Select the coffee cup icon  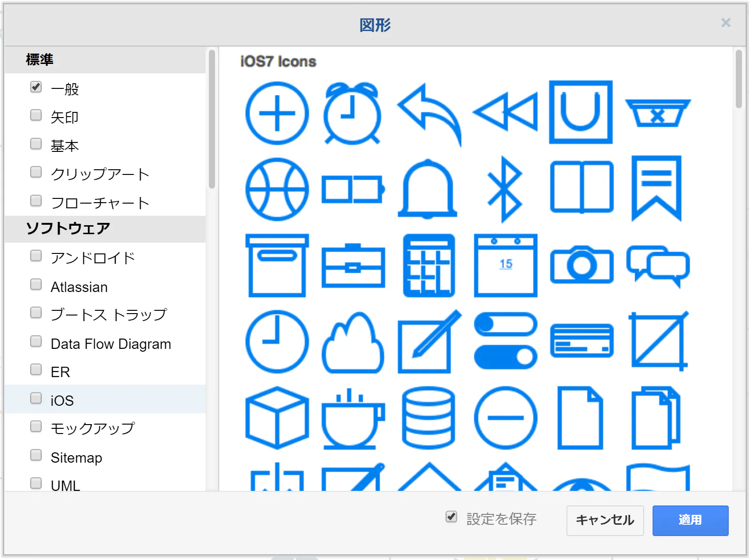(353, 418)
